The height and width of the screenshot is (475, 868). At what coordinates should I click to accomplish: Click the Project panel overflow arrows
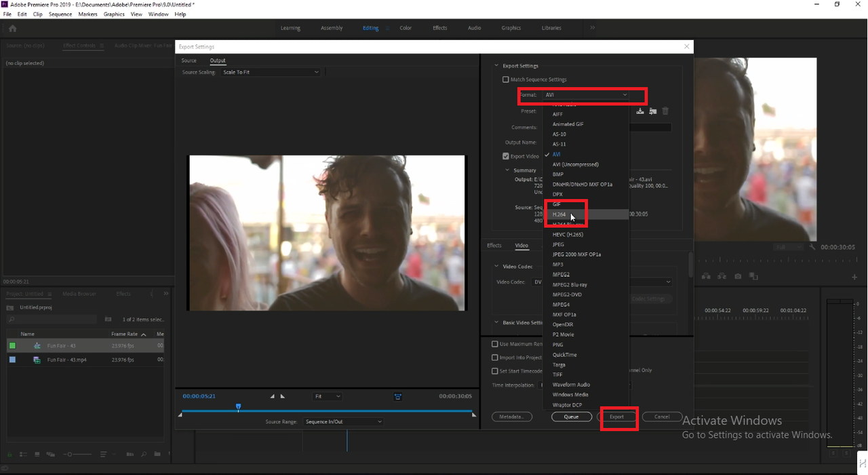(x=165, y=294)
